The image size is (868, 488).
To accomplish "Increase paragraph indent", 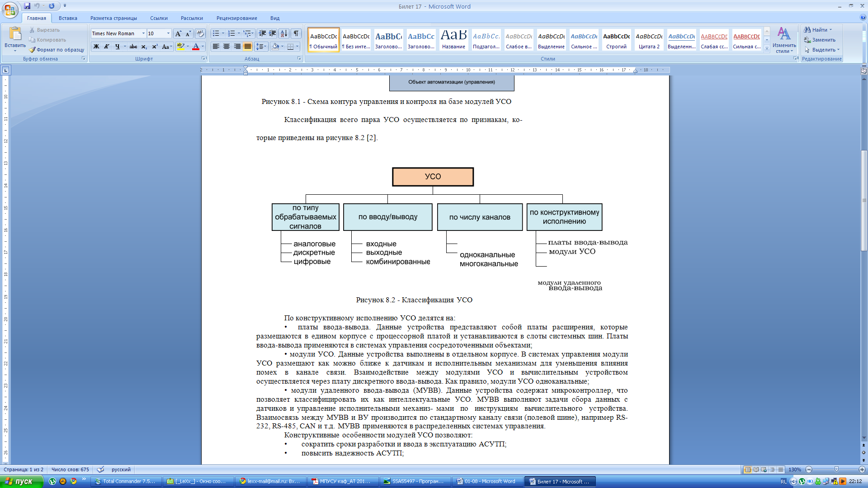I will tap(273, 33).
